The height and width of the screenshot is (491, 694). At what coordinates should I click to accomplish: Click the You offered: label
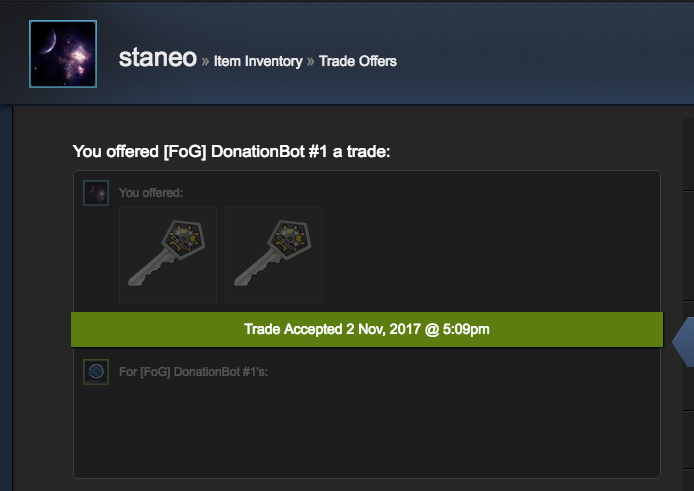click(x=151, y=193)
